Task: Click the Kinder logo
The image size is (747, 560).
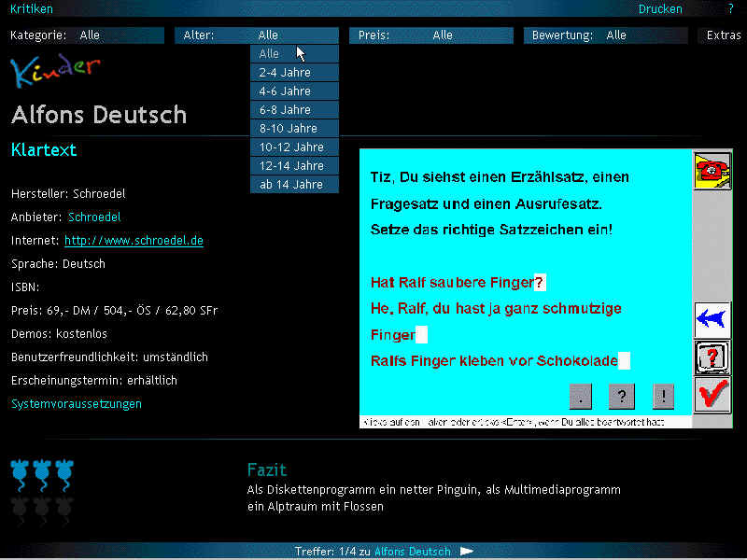Action: (x=56, y=71)
